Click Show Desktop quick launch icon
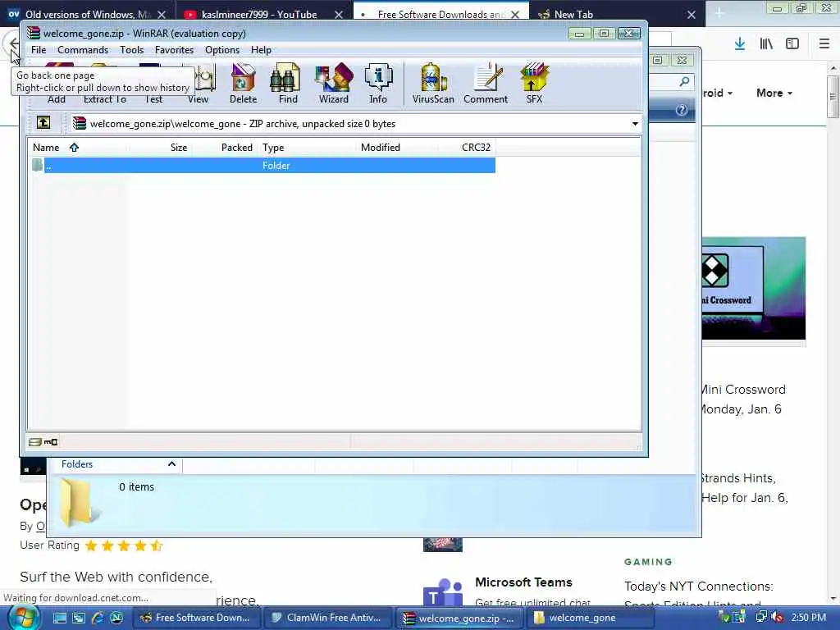 [60, 618]
